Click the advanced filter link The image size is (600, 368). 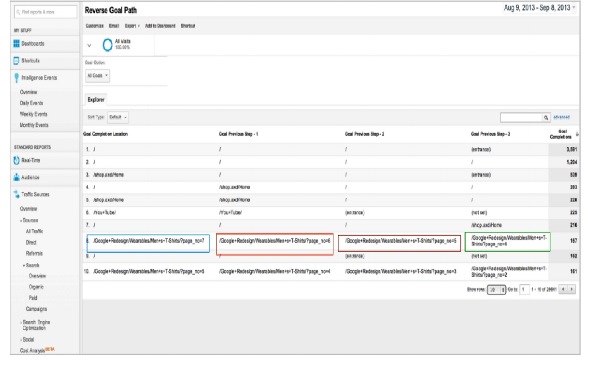tap(561, 117)
